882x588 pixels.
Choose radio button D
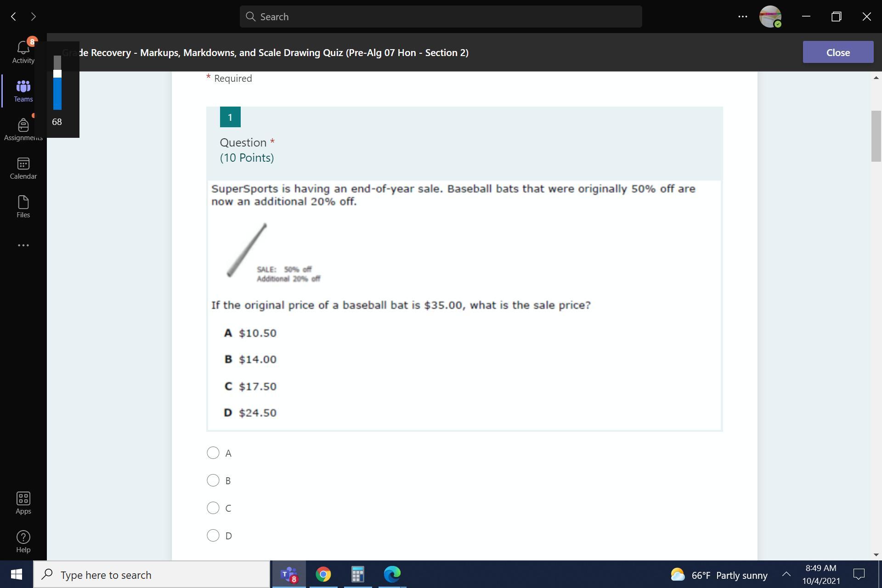213,536
